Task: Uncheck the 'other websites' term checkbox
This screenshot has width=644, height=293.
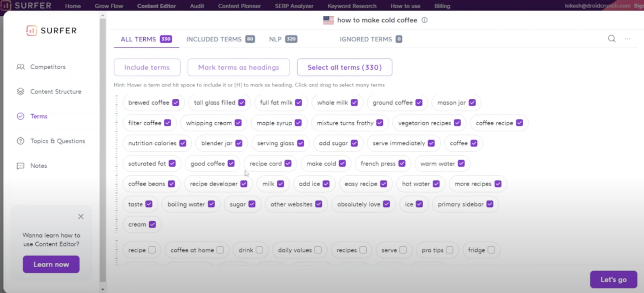Action: pos(319,204)
